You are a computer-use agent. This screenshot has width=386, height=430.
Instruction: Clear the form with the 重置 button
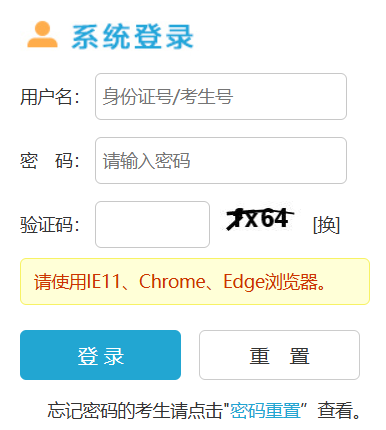pos(279,355)
